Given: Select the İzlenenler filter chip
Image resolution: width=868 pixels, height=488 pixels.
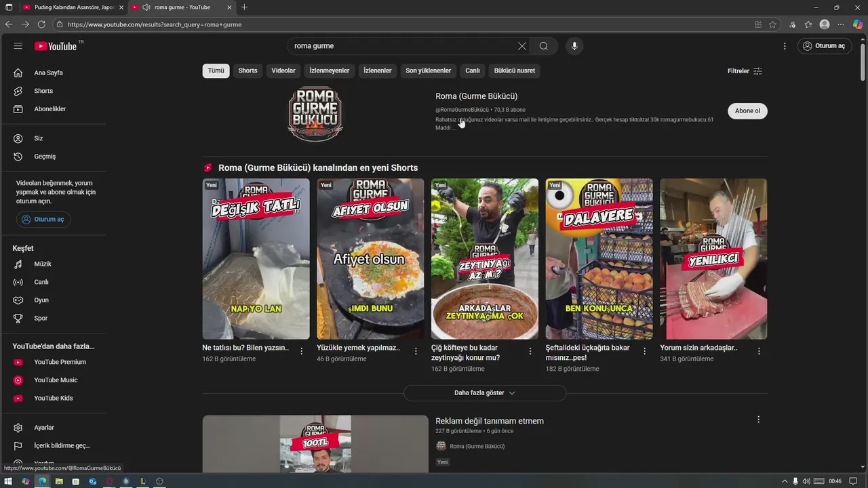Looking at the screenshot, I should [x=378, y=70].
